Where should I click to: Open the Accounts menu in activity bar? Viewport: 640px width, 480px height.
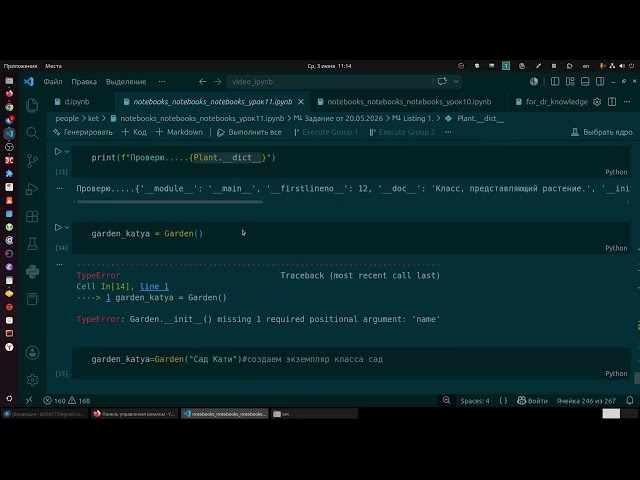[32, 353]
